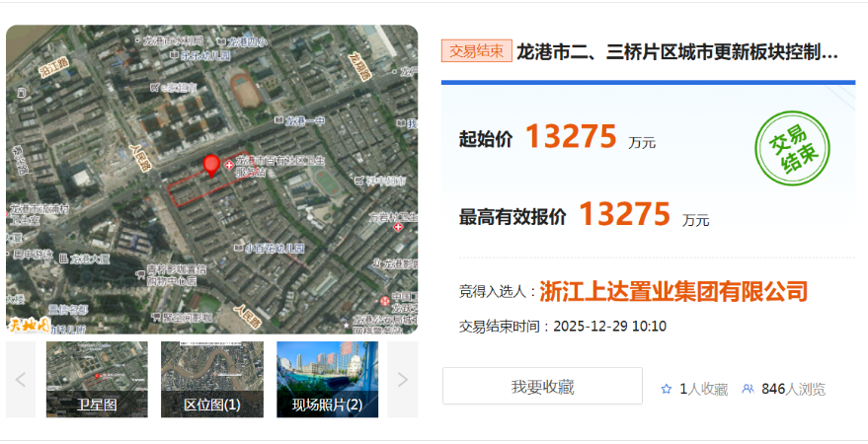Click the 龙港市二、三桥片区 listing title
Screen dimensions: 868x444
[677, 51]
